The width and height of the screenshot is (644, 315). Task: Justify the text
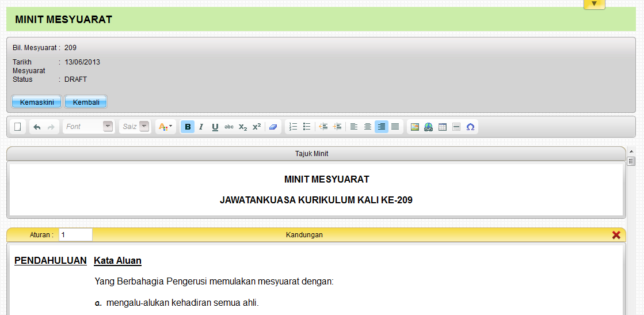pyautogui.click(x=395, y=127)
